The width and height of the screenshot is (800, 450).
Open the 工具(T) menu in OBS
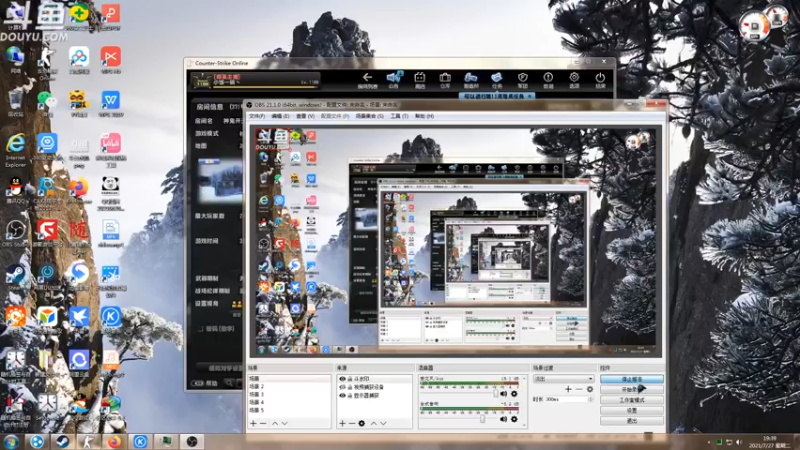[399, 116]
